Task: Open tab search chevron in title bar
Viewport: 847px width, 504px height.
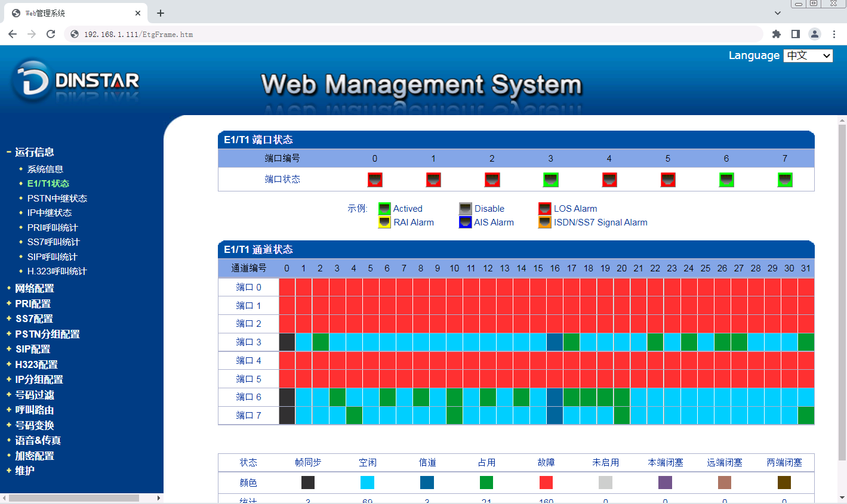Action: click(x=777, y=13)
